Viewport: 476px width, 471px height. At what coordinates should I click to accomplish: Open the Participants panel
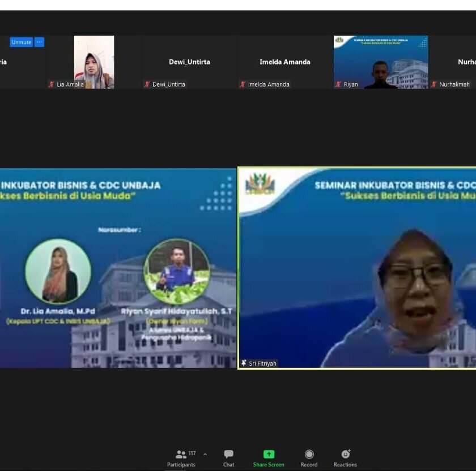tap(181, 457)
